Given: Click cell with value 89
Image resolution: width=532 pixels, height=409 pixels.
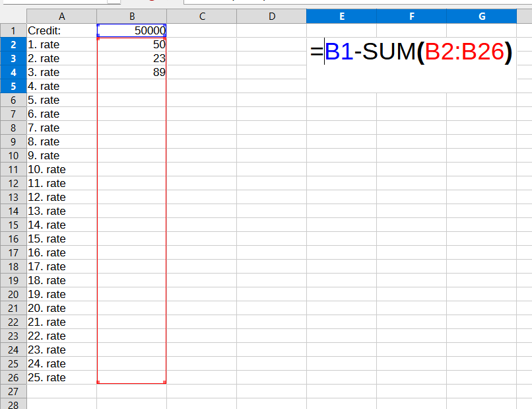Looking at the screenshot, I should coord(131,72).
